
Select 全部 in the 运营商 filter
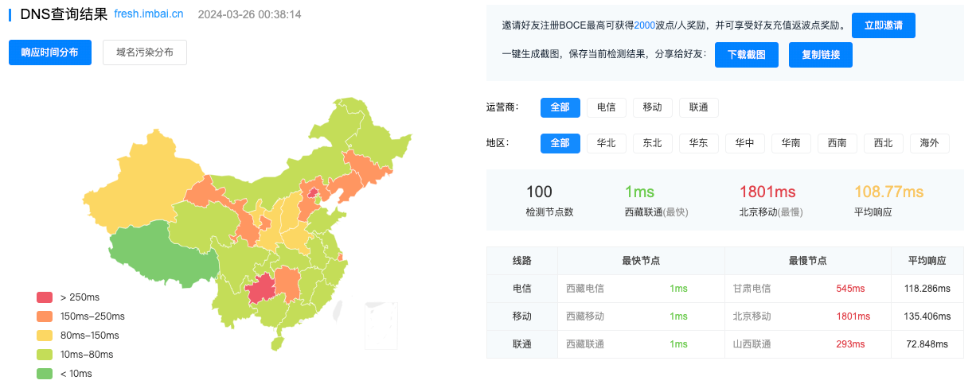560,107
